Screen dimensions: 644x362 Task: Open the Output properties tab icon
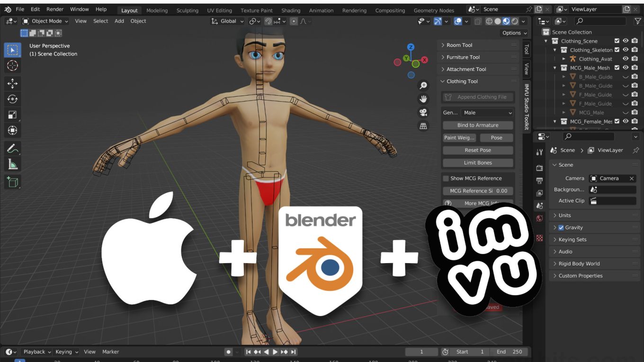539,181
